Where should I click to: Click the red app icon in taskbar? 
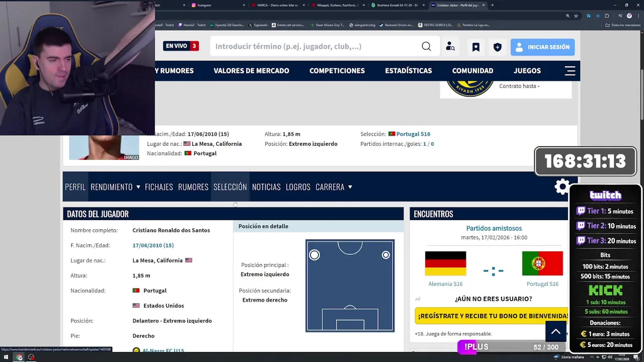pos(31,357)
